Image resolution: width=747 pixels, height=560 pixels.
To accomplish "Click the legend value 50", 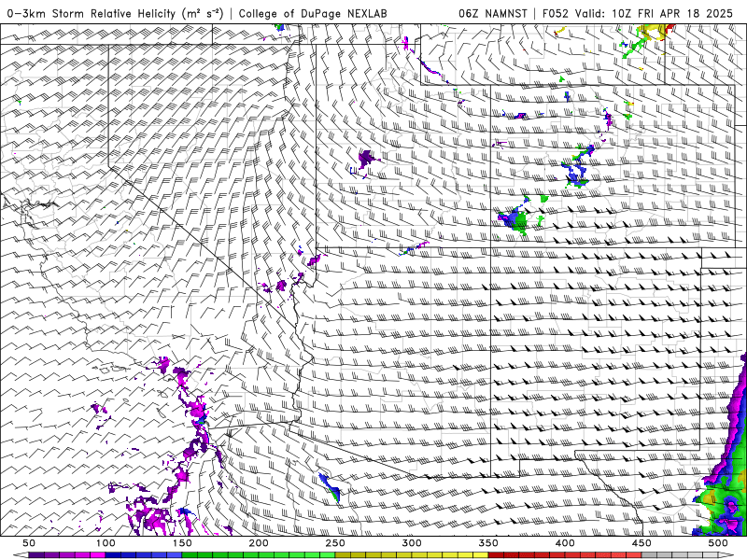I will pyautogui.click(x=29, y=543).
